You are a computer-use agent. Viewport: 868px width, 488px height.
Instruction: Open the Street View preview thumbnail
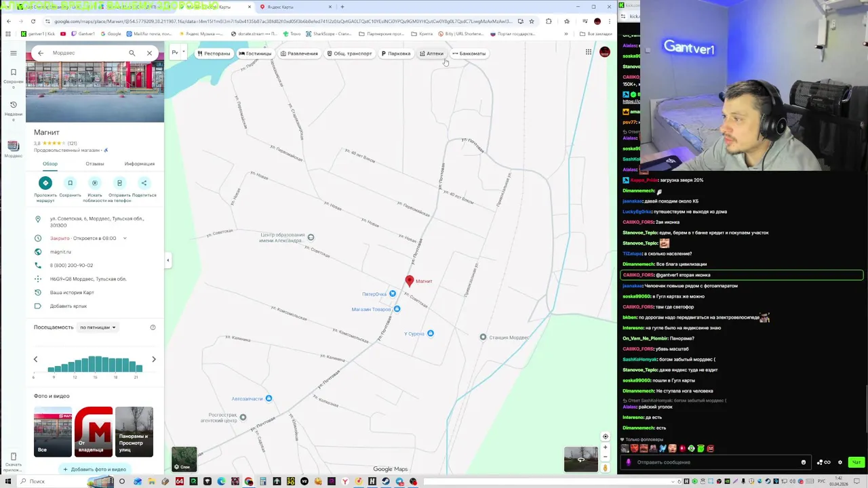[581, 460]
